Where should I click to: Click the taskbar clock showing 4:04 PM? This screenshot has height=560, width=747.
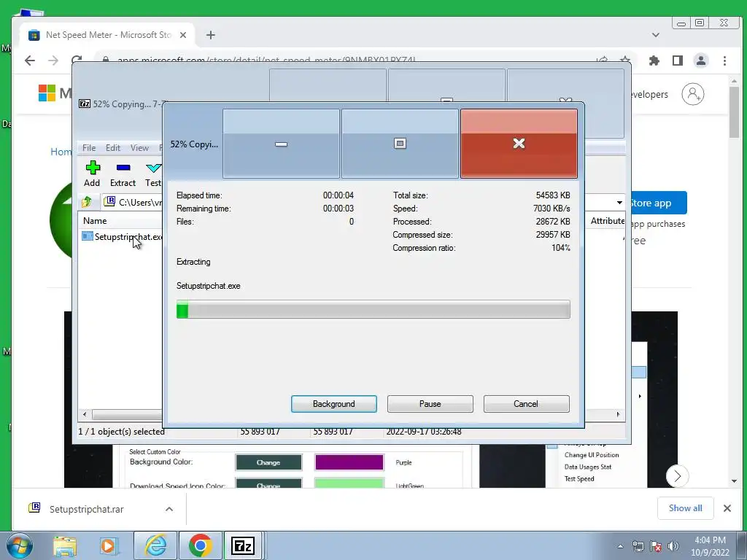(x=710, y=546)
